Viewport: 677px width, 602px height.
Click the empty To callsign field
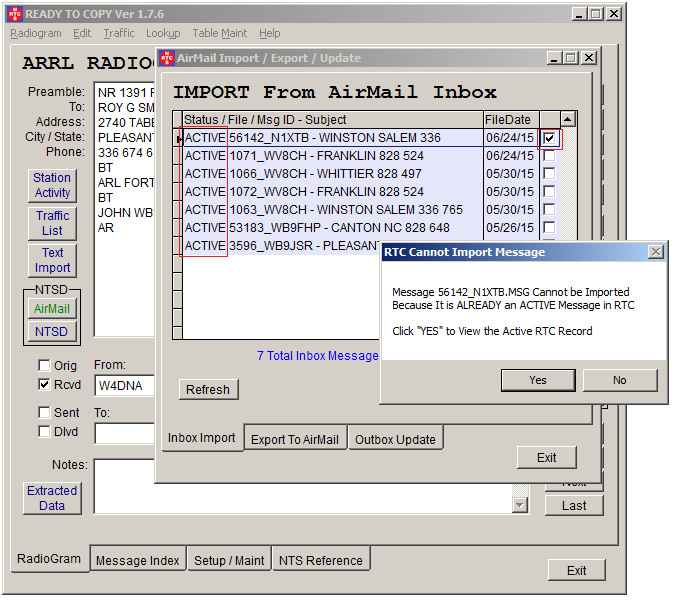tap(124, 433)
